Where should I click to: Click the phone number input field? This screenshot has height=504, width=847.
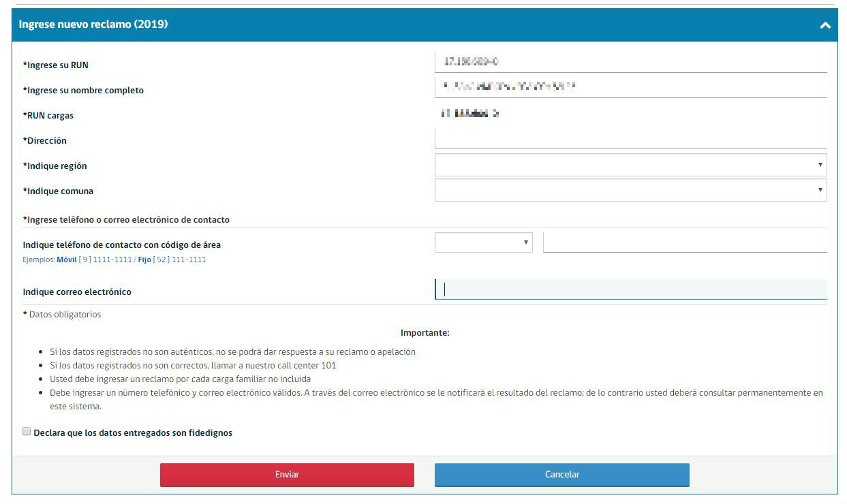[684, 242]
